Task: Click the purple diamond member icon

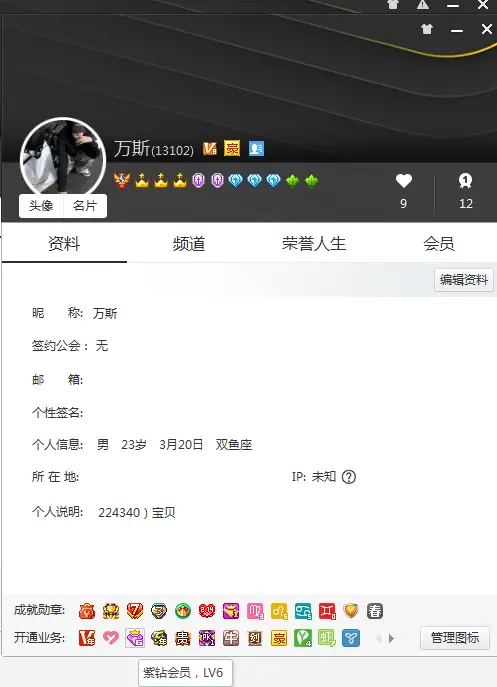Action: pos(135,637)
